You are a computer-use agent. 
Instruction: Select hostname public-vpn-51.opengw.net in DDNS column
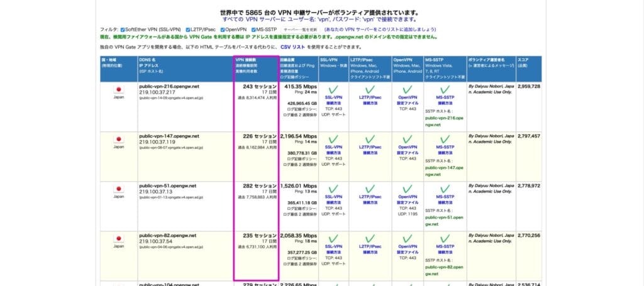[x=167, y=186]
